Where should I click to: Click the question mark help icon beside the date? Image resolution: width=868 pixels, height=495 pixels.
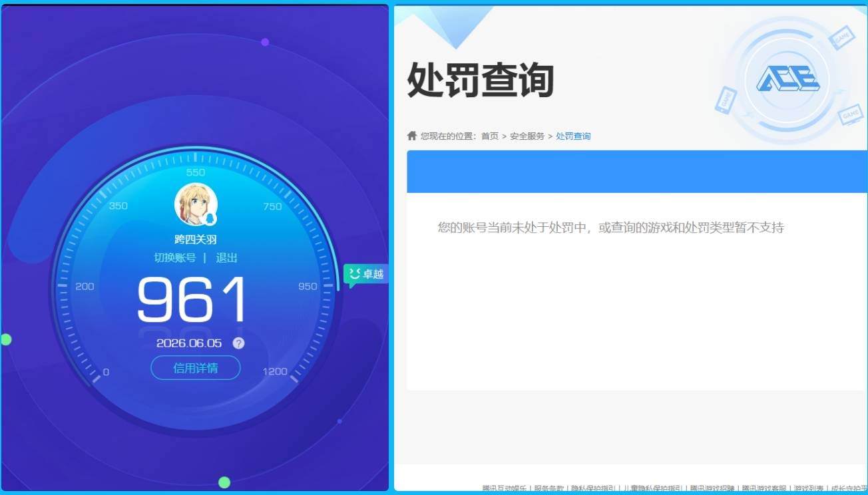pos(238,343)
